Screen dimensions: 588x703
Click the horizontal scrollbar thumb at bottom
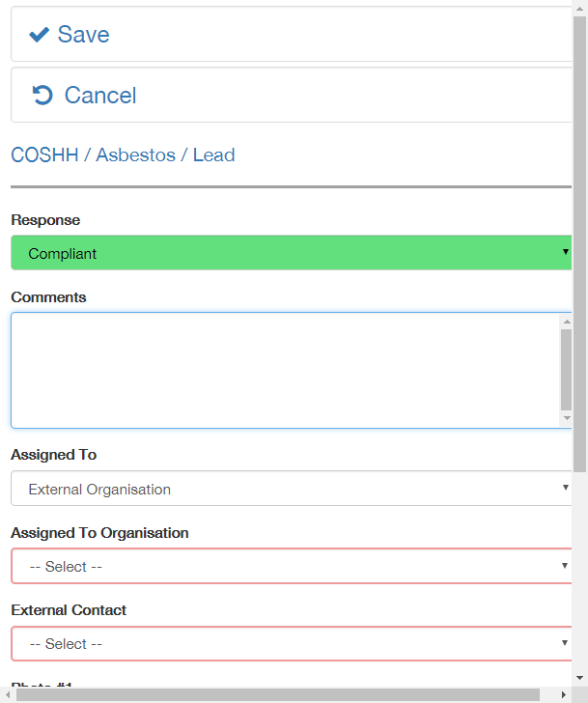(x=278, y=694)
